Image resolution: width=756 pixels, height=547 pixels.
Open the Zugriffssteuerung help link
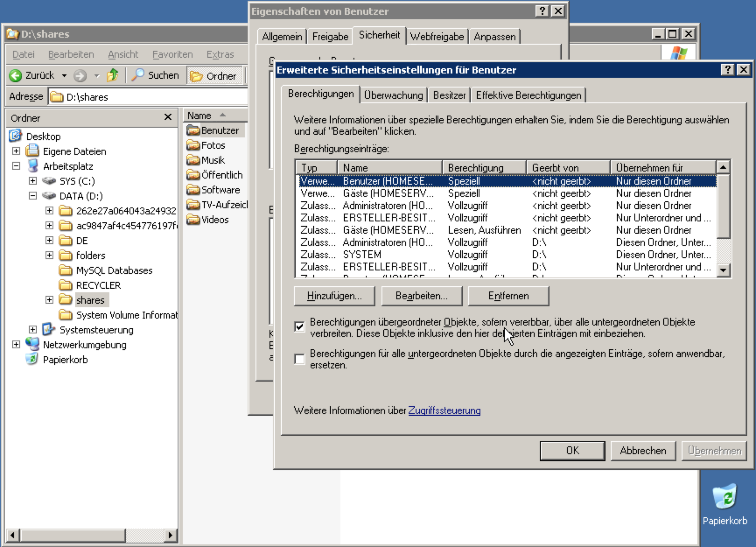(444, 410)
